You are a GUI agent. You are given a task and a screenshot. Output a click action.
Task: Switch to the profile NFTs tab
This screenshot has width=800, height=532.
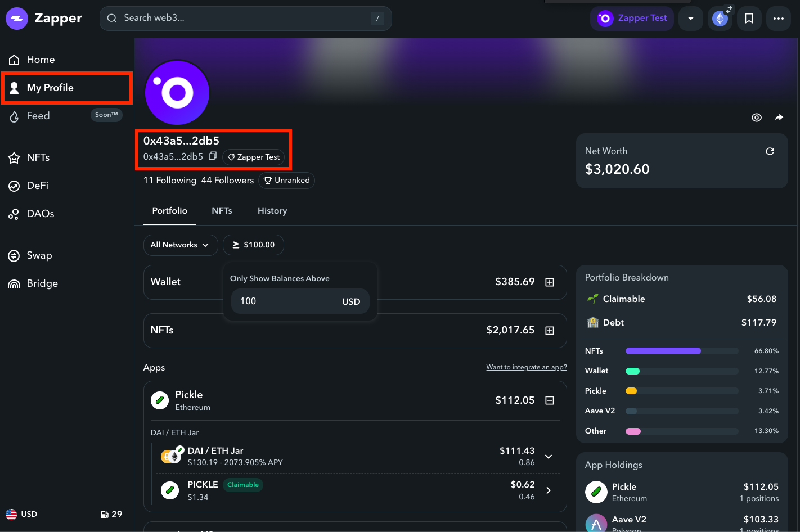[222, 211]
